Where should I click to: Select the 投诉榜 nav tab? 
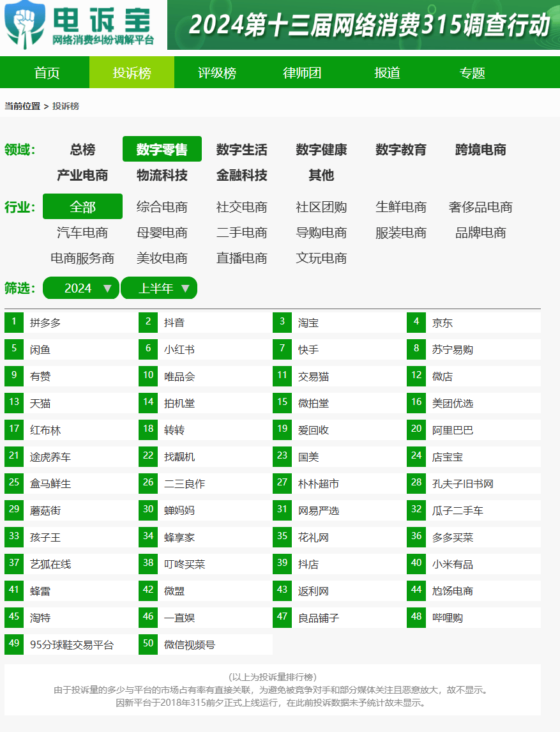pyautogui.click(x=132, y=73)
